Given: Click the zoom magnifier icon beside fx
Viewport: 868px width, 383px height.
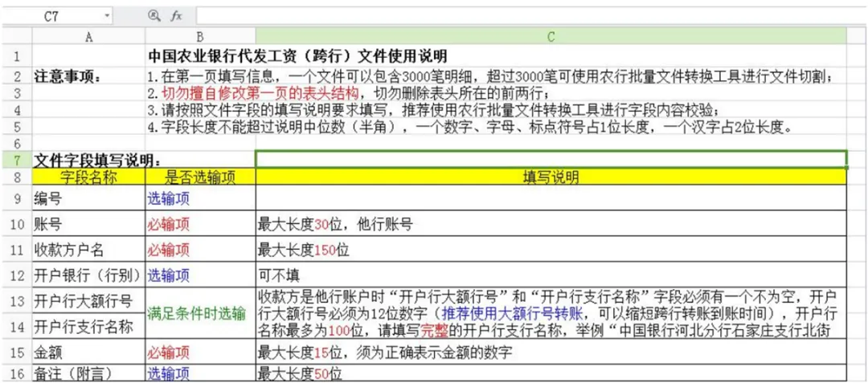Looking at the screenshot, I should pos(154,16).
